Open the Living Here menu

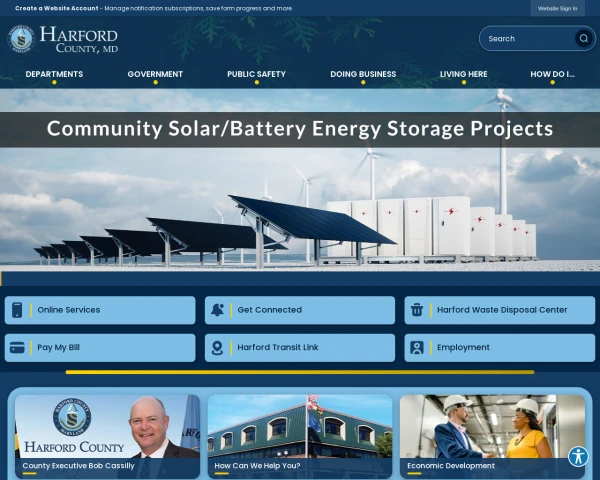click(463, 74)
